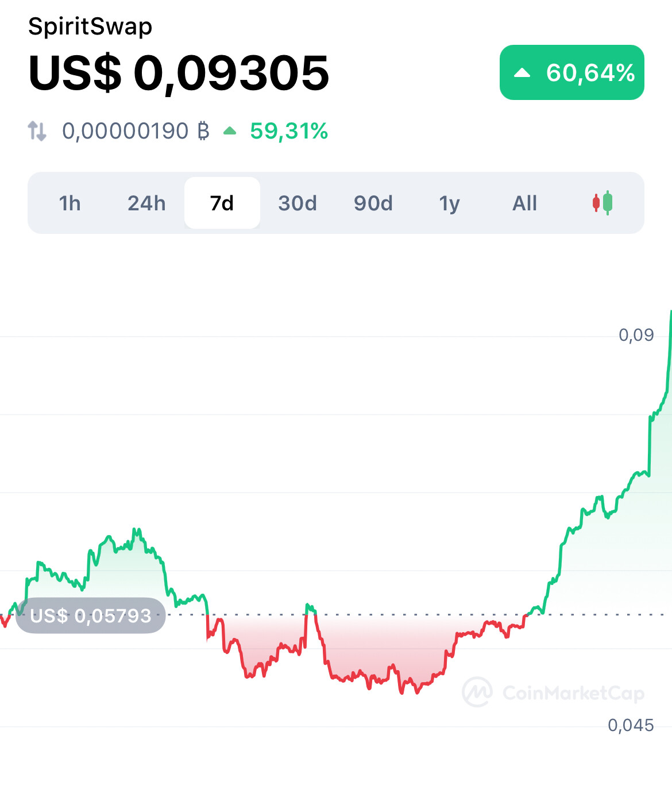This screenshot has width=672, height=804.
Task: Show All-time price history
Action: (x=524, y=203)
